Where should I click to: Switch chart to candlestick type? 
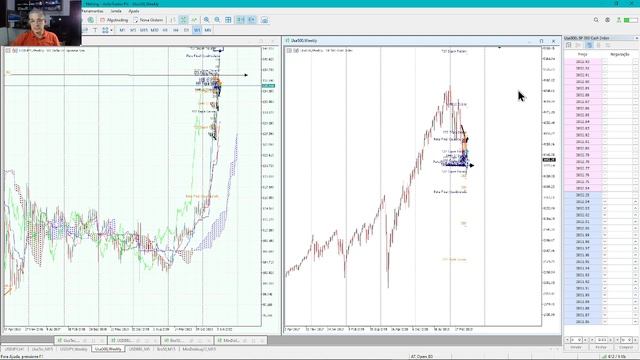click(x=183, y=20)
